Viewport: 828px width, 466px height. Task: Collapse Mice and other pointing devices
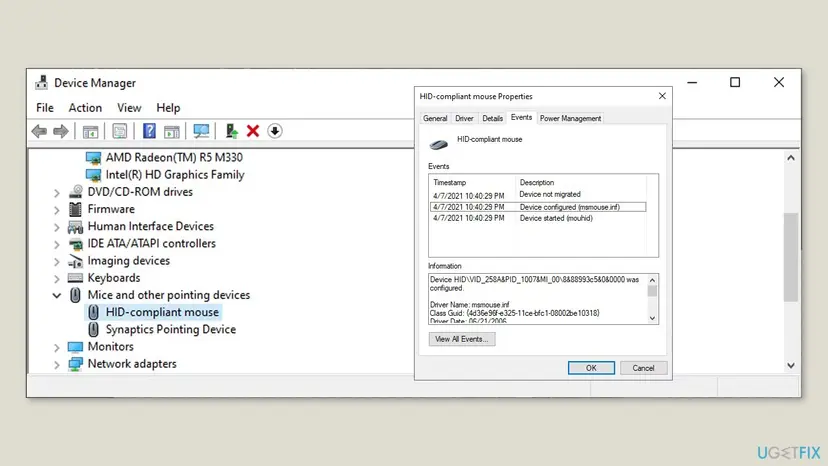[57, 296]
